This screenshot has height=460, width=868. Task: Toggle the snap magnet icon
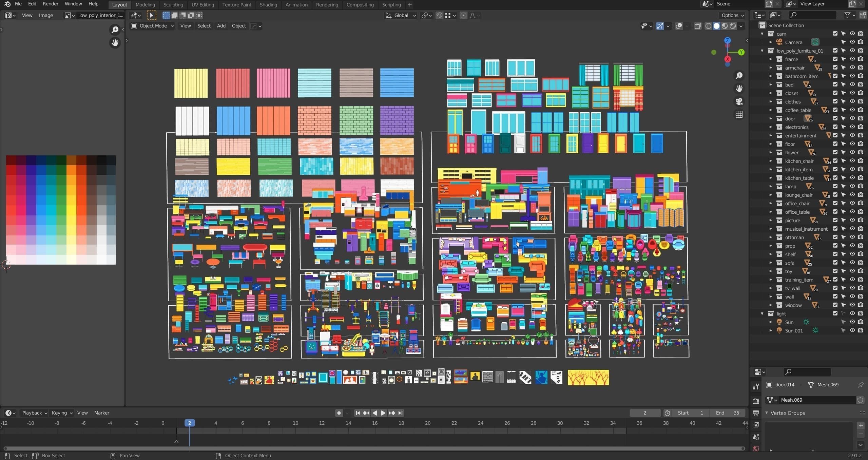[x=439, y=15]
